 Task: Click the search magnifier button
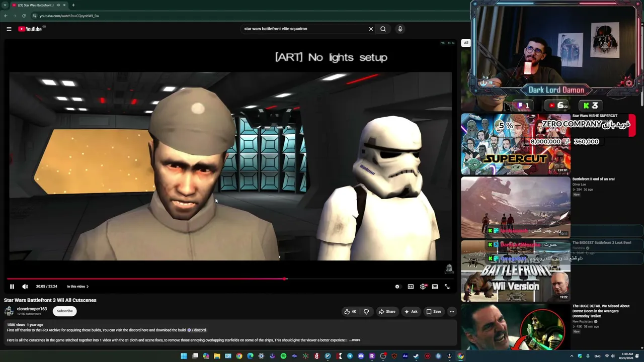pyautogui.click(x=383, y=29)
